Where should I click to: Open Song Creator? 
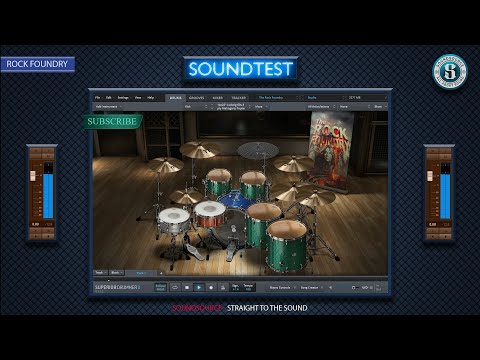tap(311, 287)
